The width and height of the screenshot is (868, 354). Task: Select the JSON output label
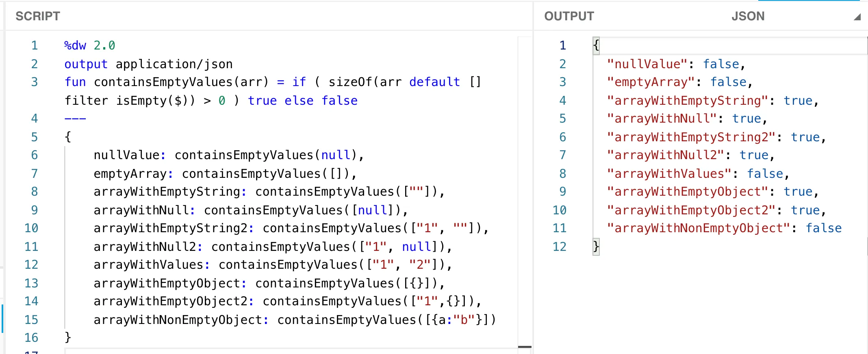click(748, 16)
